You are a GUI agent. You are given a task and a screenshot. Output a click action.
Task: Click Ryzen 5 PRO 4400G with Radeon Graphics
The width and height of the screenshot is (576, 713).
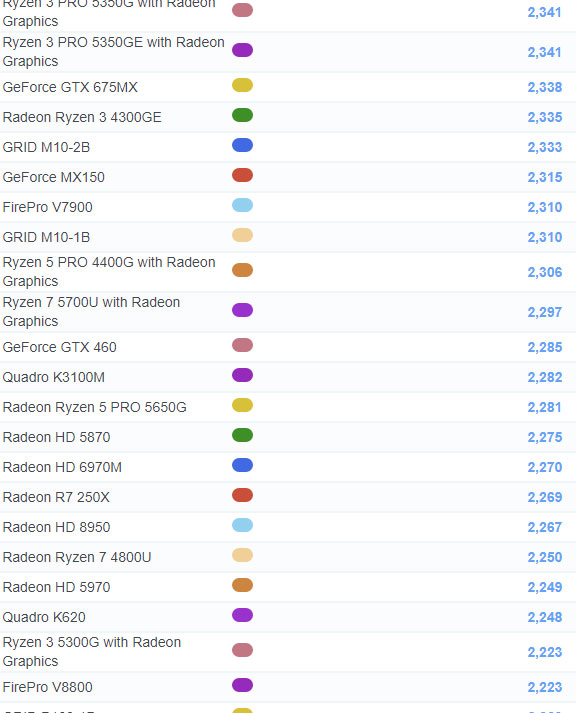click(x=109, y=271)
